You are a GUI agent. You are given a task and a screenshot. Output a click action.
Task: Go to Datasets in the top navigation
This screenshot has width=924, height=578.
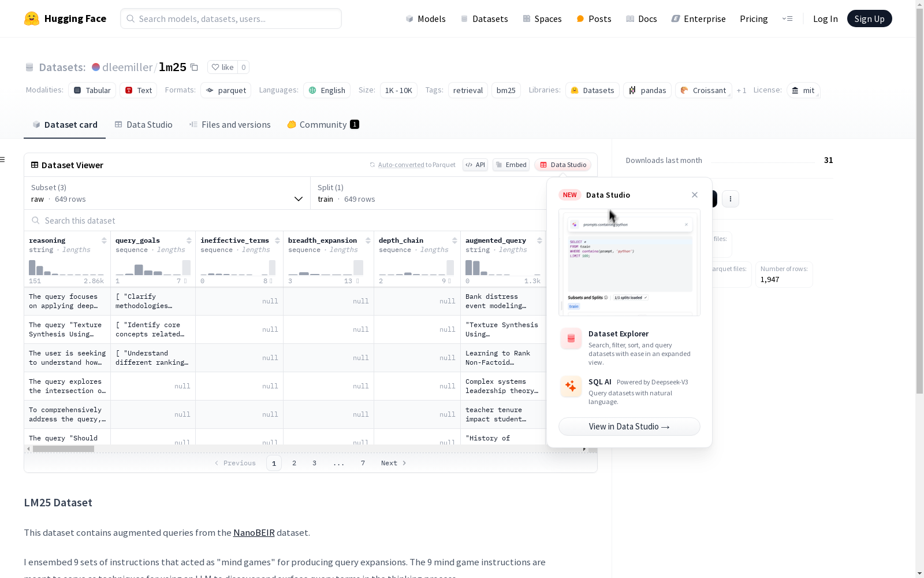(484, 18)
